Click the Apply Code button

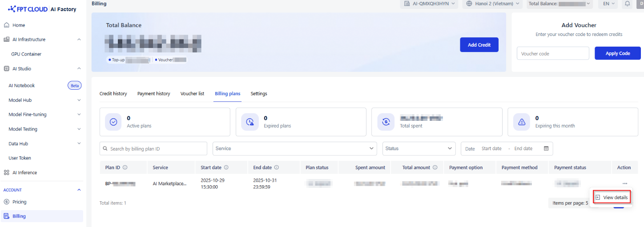point(617,53)
